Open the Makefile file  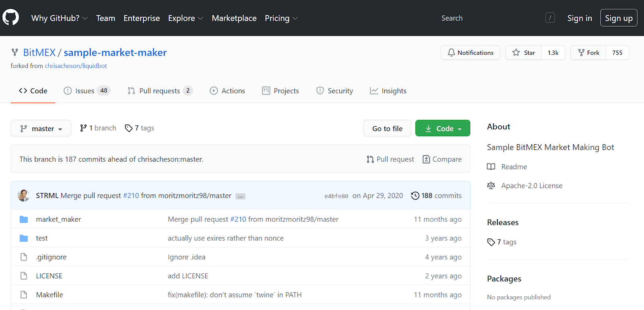pos(50,295)
